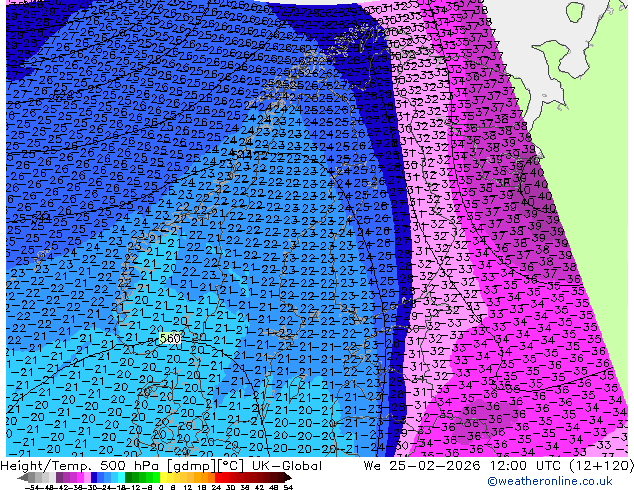Click the dark maroon right legend arrow
This screenshot has height=490, width=634.
(x=288, y=477)
